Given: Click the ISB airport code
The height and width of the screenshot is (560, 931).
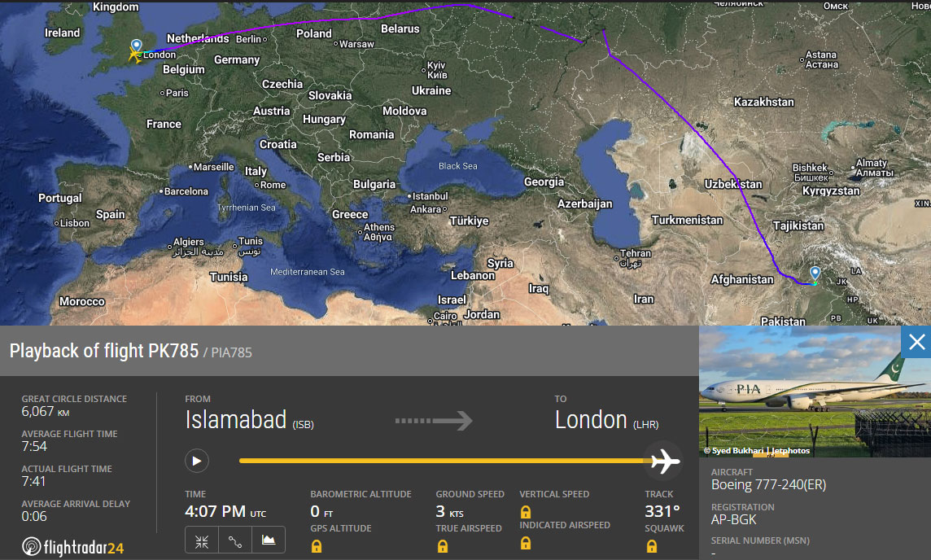Looking at the screenshot, I should coord(303,425).
